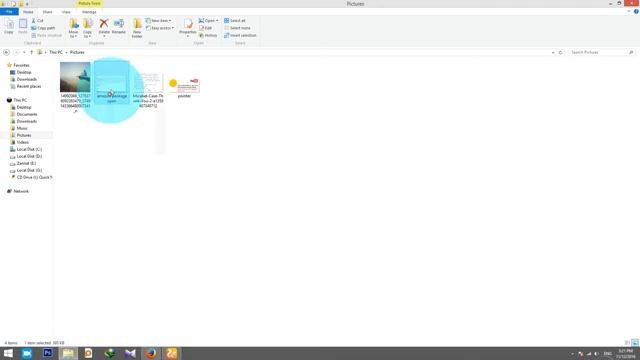Select the CD Drive entry
Image resolution: width=640 pixels, height=360 pixels.
click(34, 177)
